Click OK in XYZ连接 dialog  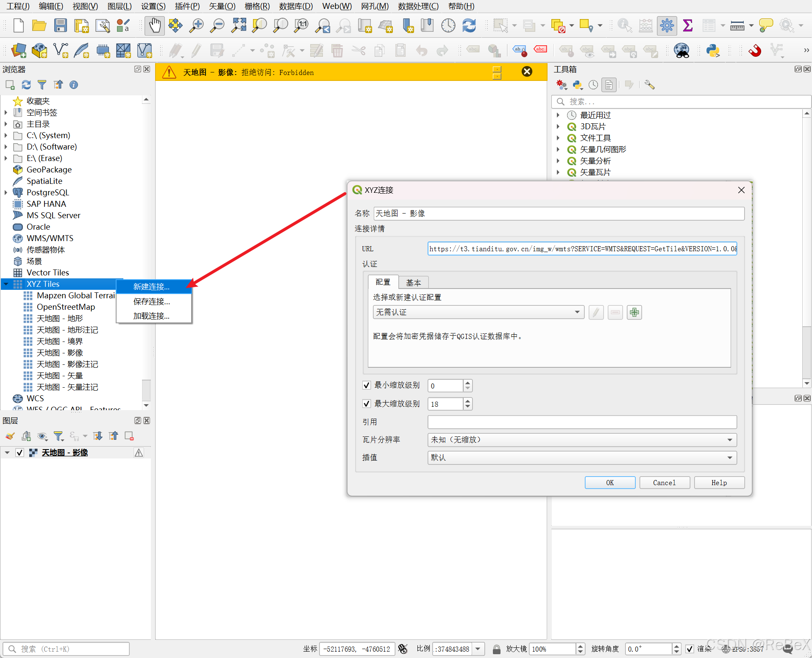tap(610, 483)
